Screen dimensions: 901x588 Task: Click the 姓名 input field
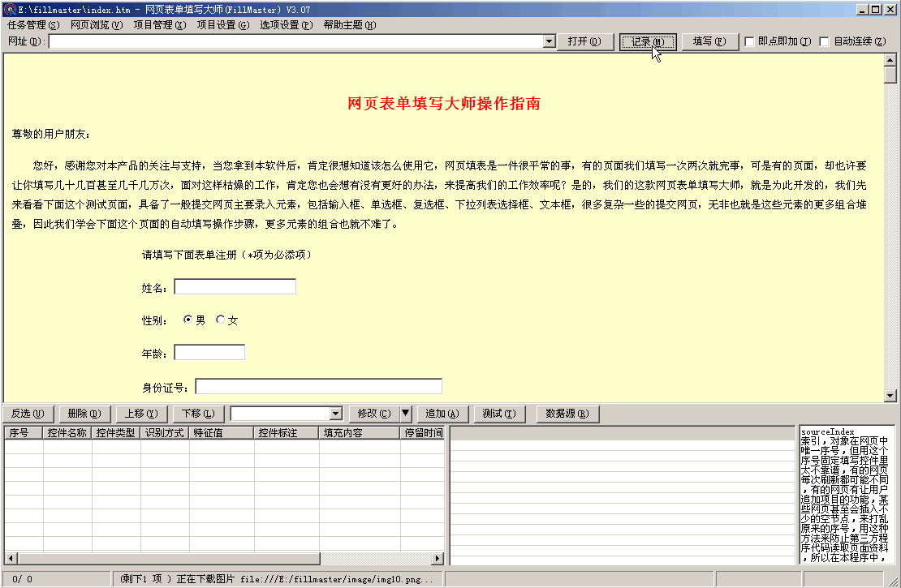[x=235, y=286]
